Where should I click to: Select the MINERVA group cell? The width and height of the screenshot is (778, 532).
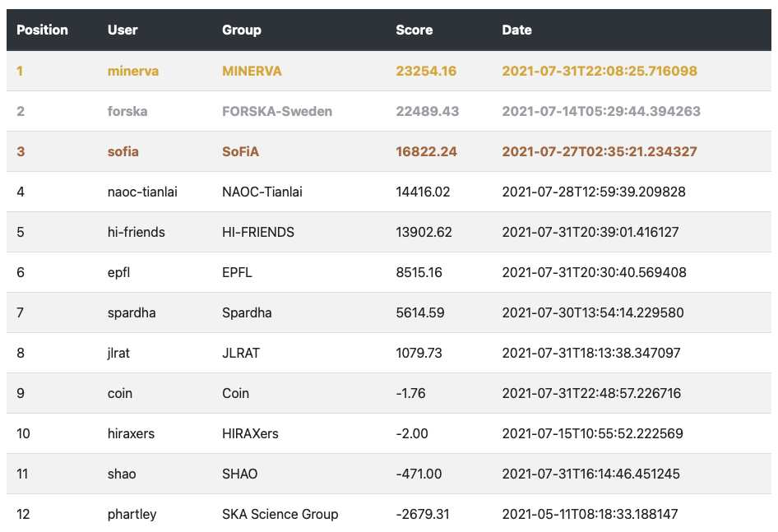coord(252,71)
